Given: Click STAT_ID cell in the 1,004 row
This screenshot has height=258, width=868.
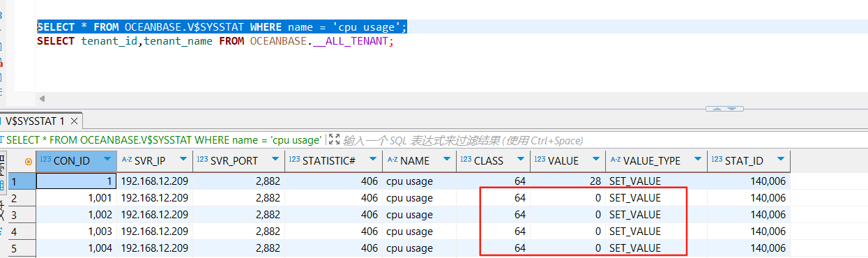Looking at the screenshot, I should pos(748,248).
